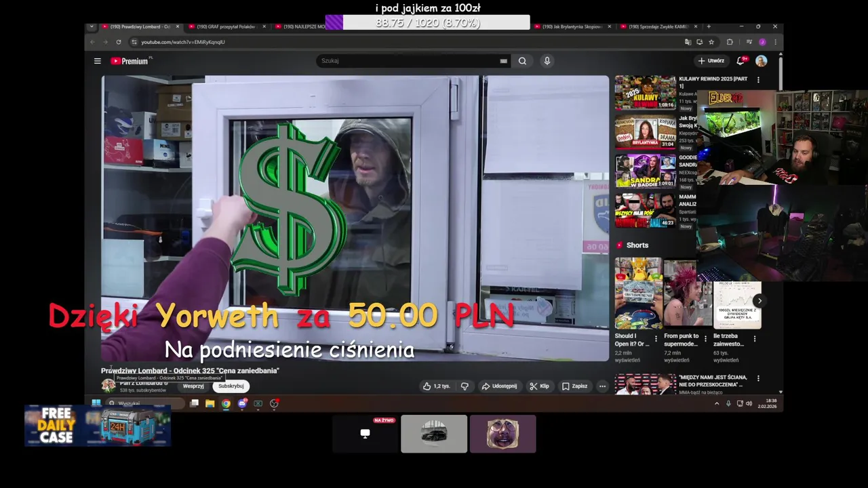
Task: Click the Windows taskbar Wyszukaj search box
Action: click(x=146, y=403)
